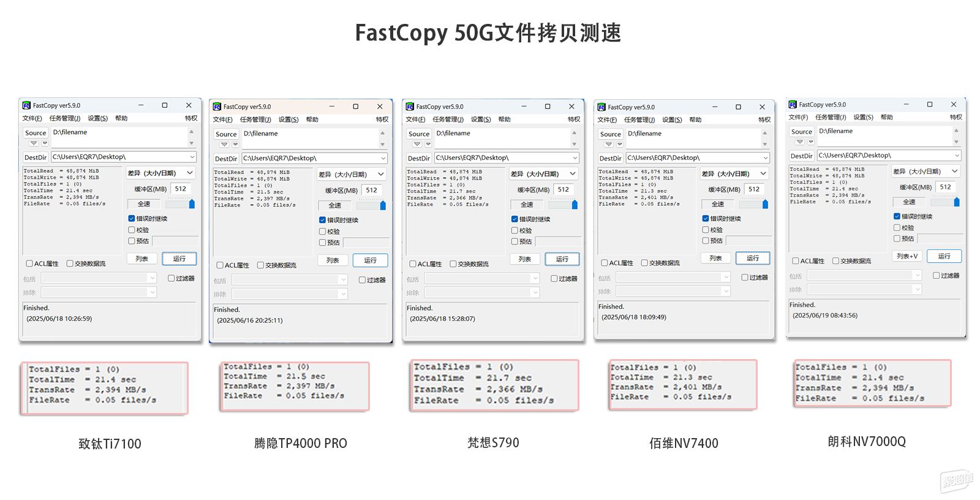Viewport: 980px width, 500px height.
Task: Tick ACL属性 checkbox in NV7400 window
Action: pos(605,263)
